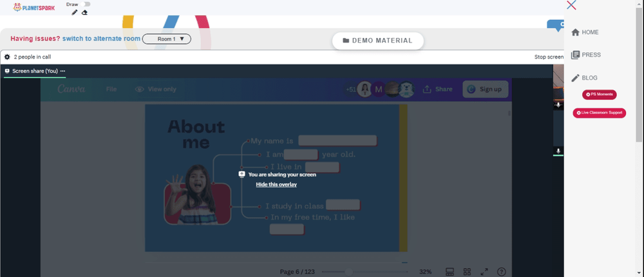Viewport: 644px width, 277px height.
Task: Click the screen share monitor icon in tab
Action: (x=7, y=71)
